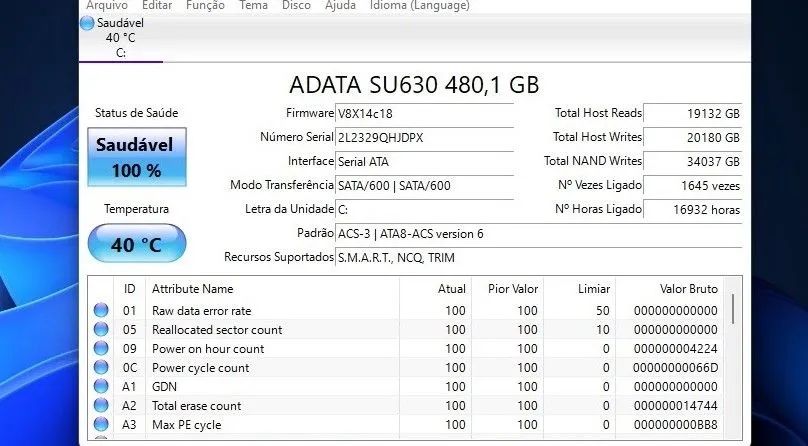808x446 pixels.
Task: Select the Total erase count row
Action: (x=406, y=405)
